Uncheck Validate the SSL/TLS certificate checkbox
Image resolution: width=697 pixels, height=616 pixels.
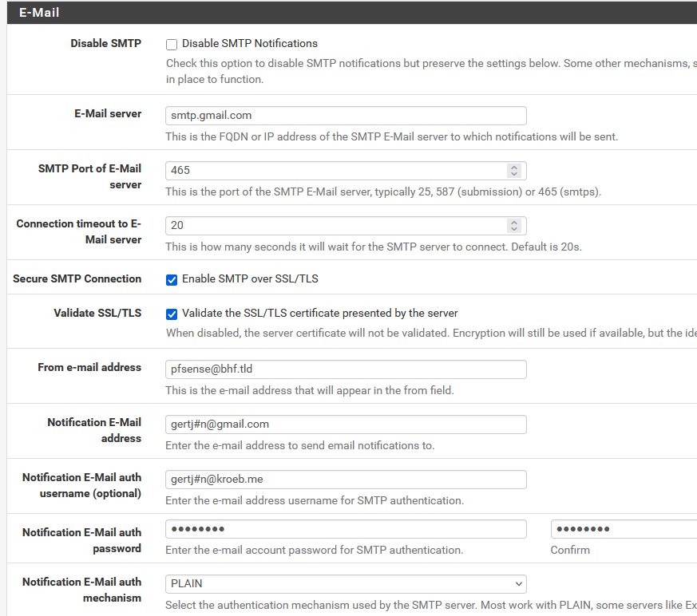(172, 314)
